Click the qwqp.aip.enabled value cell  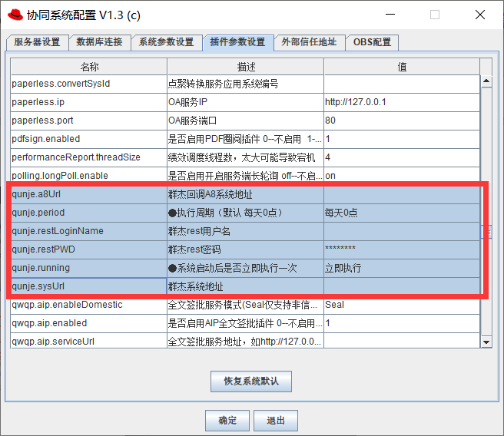pos(402,323)
